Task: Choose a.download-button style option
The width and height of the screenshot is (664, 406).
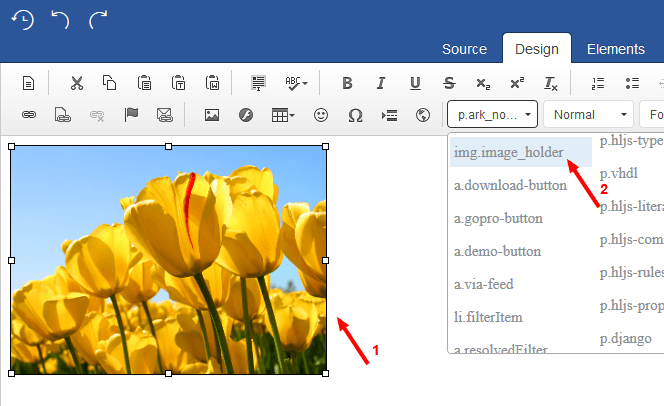Action: [510, 185]
